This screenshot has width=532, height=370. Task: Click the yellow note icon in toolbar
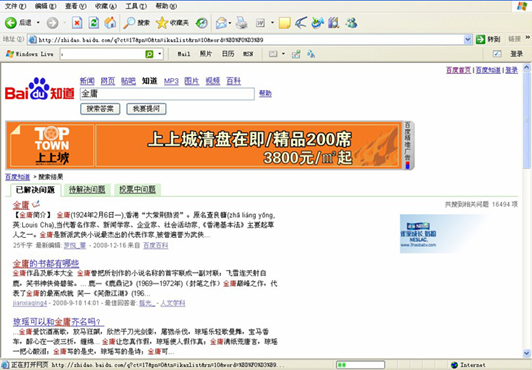tap(284, 23)
